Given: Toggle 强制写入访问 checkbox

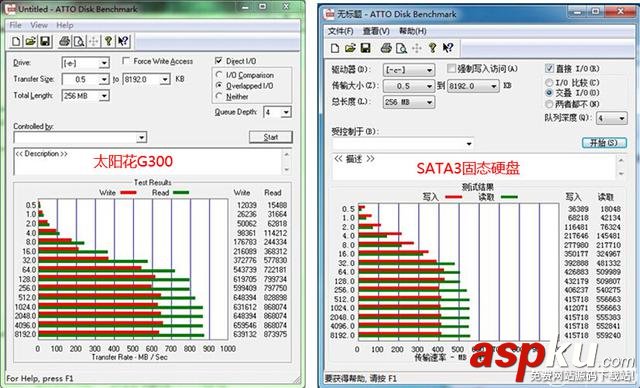Looking at the screenshot, I should point(451,68).
